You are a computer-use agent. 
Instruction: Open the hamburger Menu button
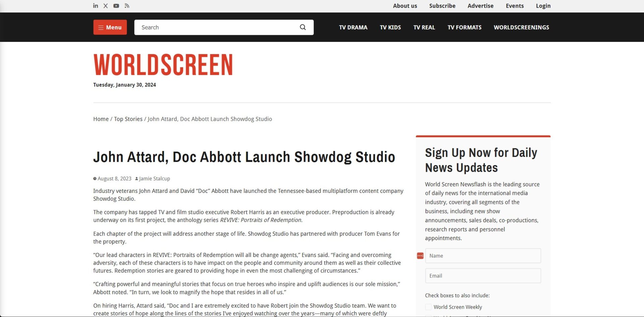click(110, 27)
